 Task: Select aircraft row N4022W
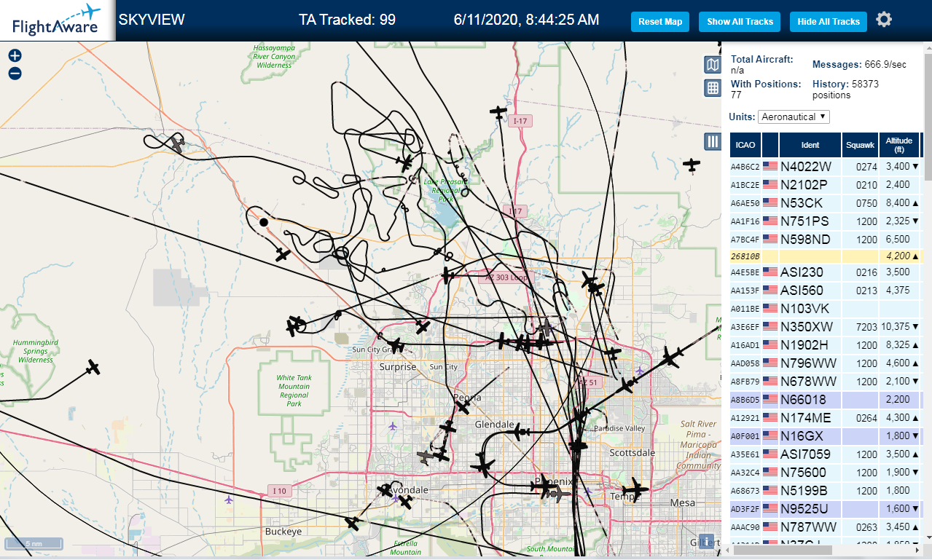[827, 167]
